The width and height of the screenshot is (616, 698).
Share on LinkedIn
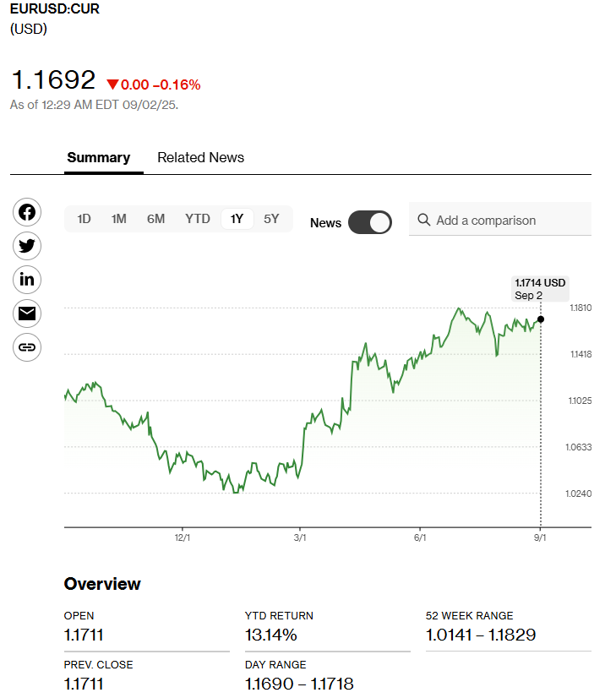click(x=27, y=280)
